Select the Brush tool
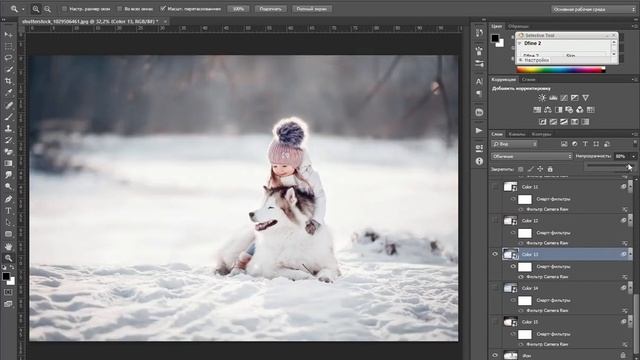 pos(8,117)
